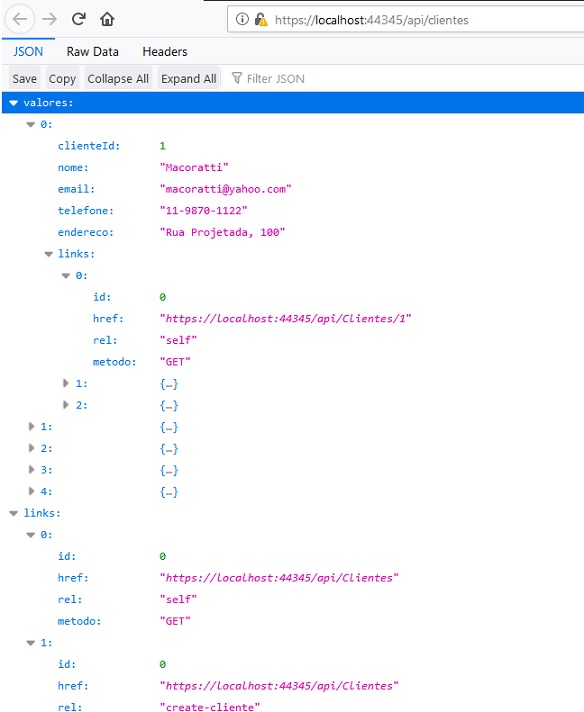Collapse item 0 under valores
584x712 pixels.
point(31,124)
